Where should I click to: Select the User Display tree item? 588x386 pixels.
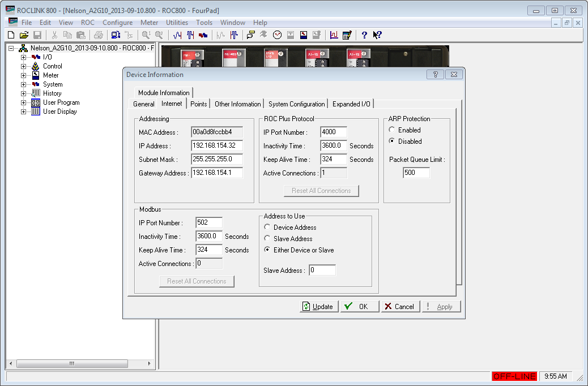click(x=59, y=111)
